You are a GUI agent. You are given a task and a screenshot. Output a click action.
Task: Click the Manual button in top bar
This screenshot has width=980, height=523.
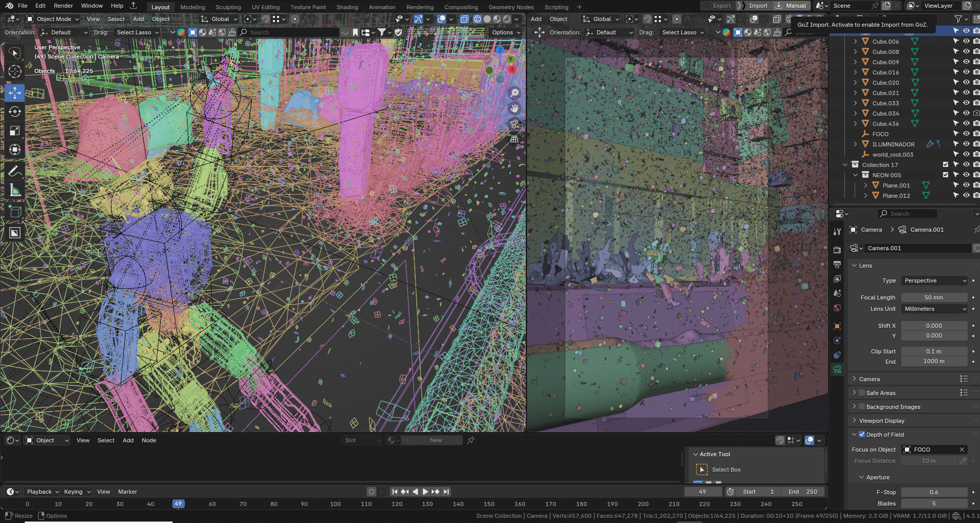791,6
